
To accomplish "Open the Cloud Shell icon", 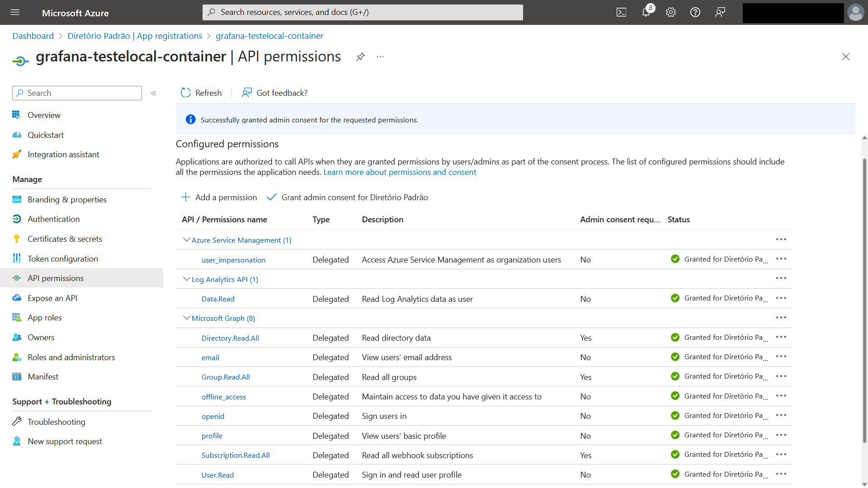I will pyautogui.click(x=621, y=13).
